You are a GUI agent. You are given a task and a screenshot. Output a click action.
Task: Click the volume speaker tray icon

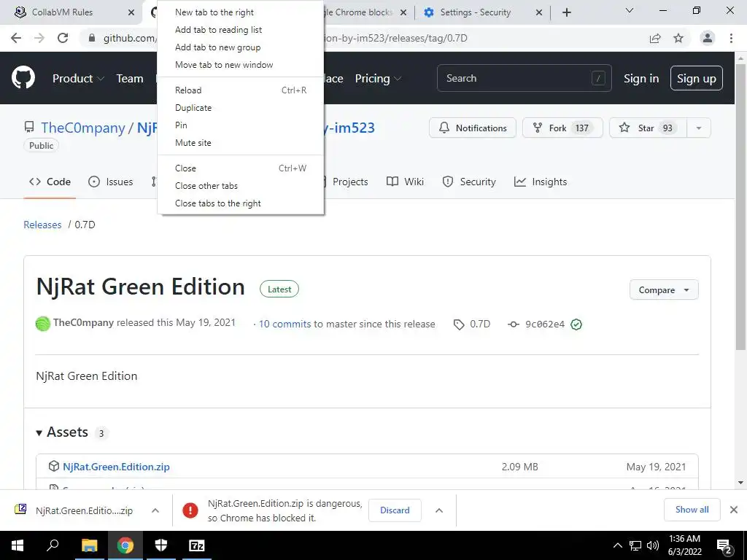pyautogui.click(x=653, y=545)
